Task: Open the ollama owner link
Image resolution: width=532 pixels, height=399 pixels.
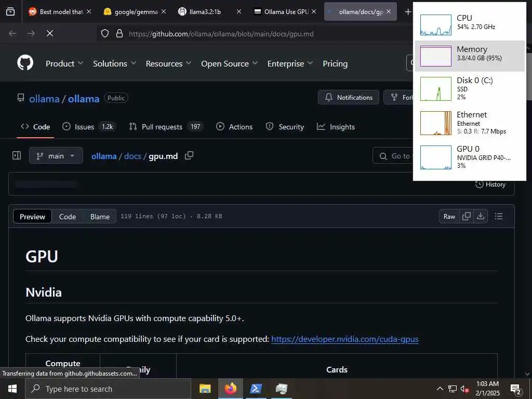Action: tap(44, 99)
